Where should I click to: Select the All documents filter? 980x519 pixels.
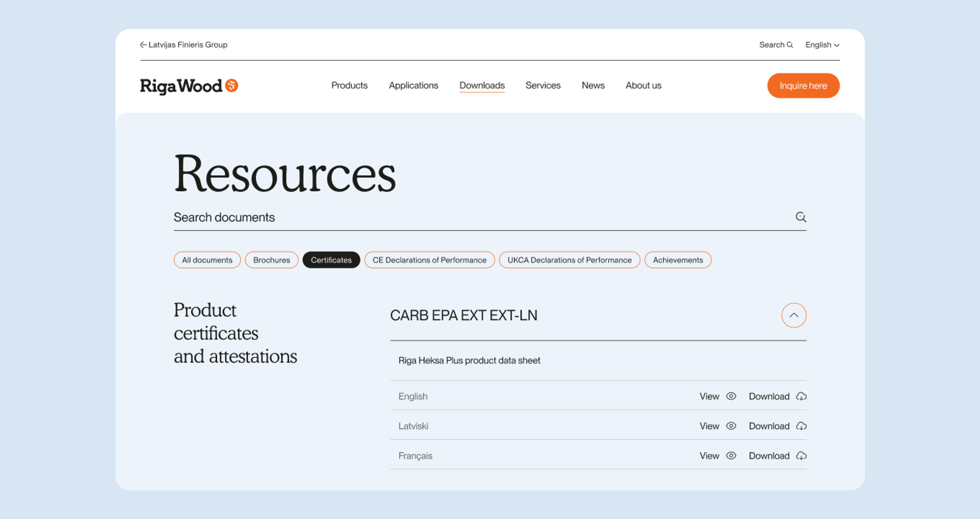point(207,260)
